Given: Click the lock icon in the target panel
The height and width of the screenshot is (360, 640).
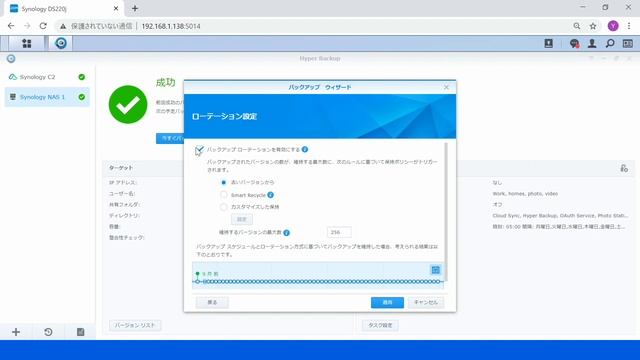Looking at the screenshot, I should coord(624,168).
